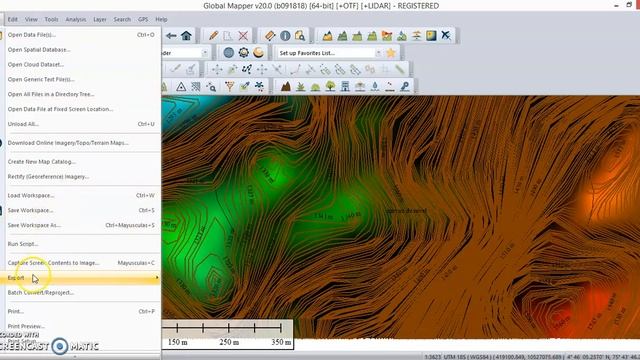
Task: Click the green tree icon
Action: click(330, 87)
